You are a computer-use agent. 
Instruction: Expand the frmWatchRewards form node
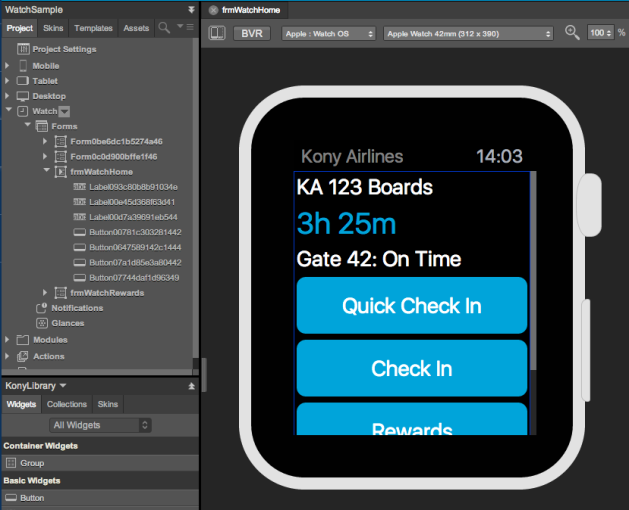(45, 293)
